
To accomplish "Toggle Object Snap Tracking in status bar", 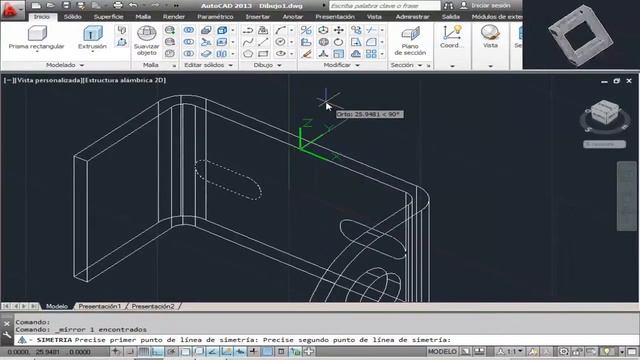I will (x=213, y=351).
